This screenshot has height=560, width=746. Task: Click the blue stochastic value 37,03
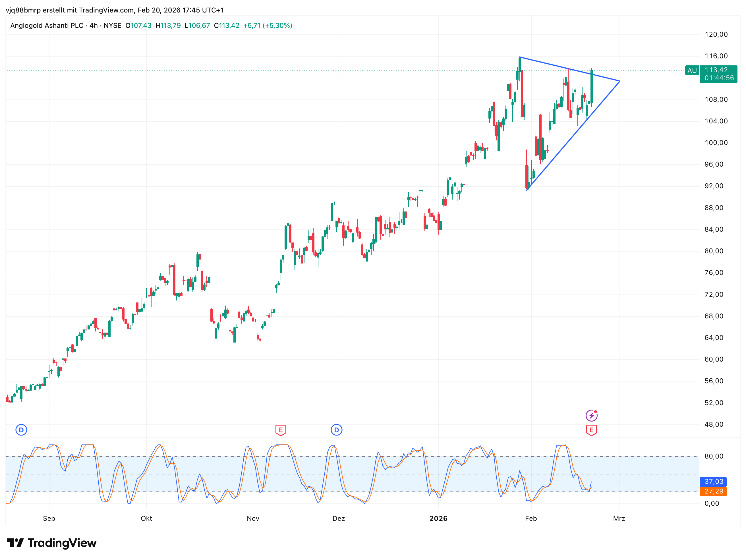click(x=714, y=482)
